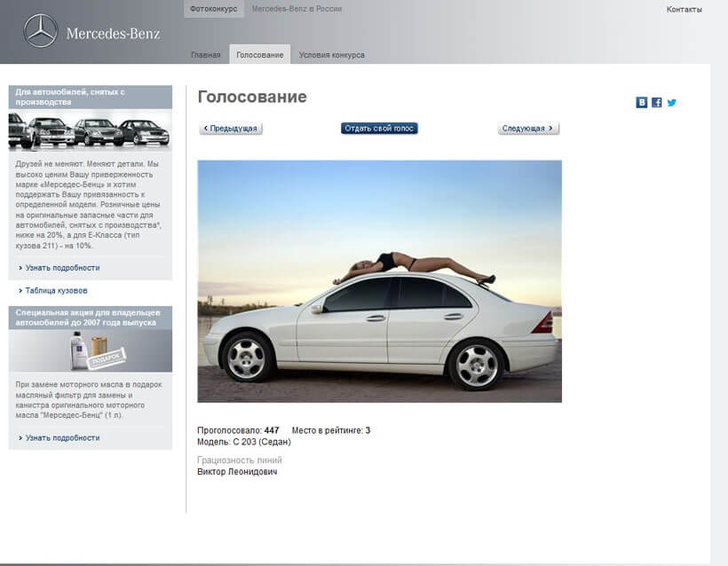Screen dimensions: 728x566
Task: Click the Mercedes-Benz wordmark in header
Action: click(x=113, y=35)
